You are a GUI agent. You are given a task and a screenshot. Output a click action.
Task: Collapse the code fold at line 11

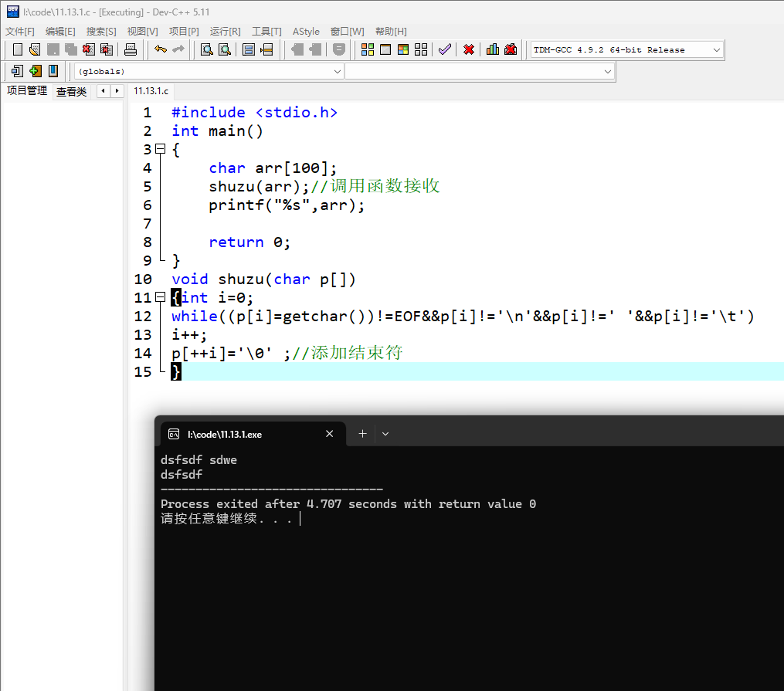tap(160, 297)
